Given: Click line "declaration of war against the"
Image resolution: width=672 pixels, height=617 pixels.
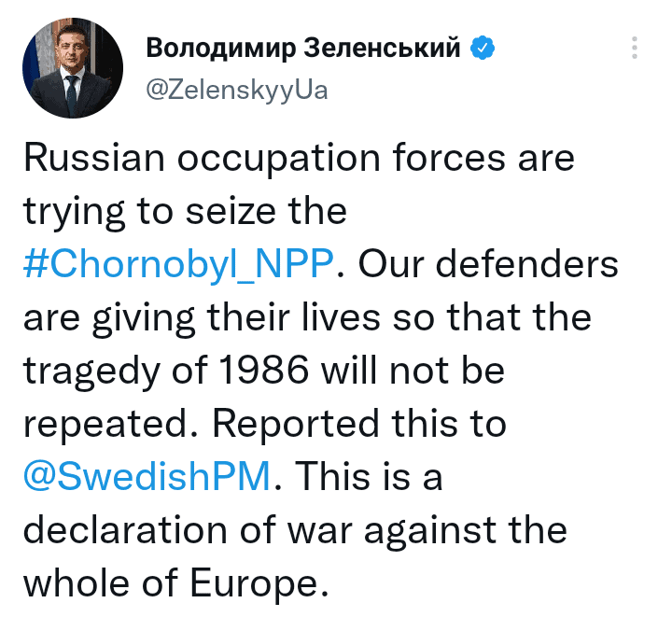Looking at the screenshot, I should click(296, 530).
